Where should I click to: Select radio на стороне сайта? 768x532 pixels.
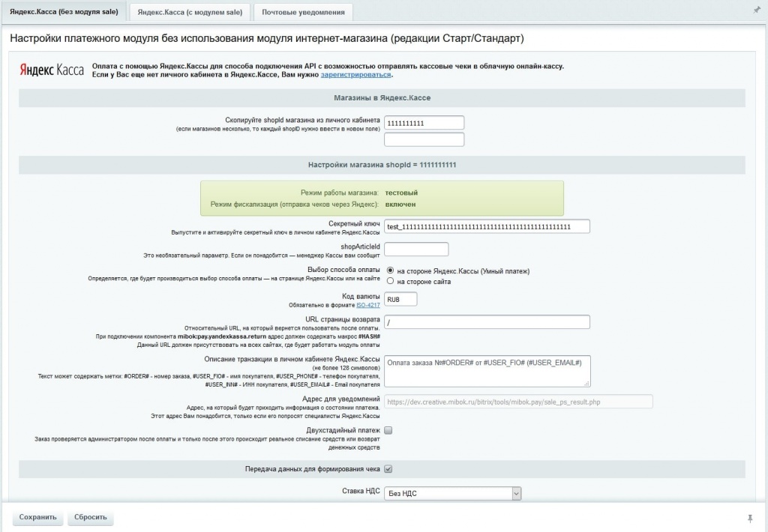pos(390,282)
